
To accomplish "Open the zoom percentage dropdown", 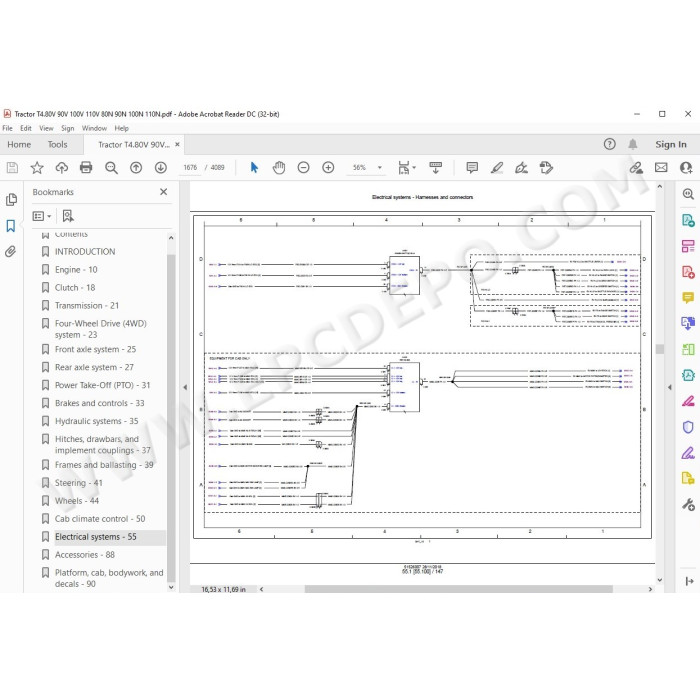I will pos(380,168).
